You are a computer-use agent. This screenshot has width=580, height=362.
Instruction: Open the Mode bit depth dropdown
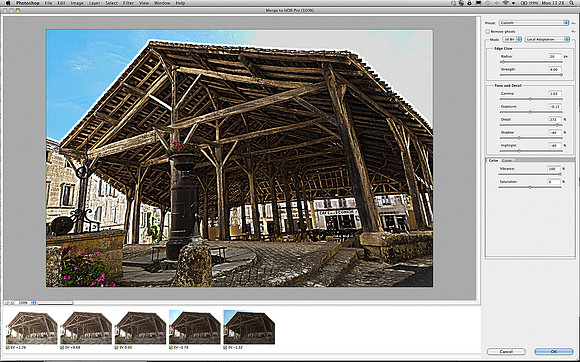pyautogui.click(x=512, y=39)
